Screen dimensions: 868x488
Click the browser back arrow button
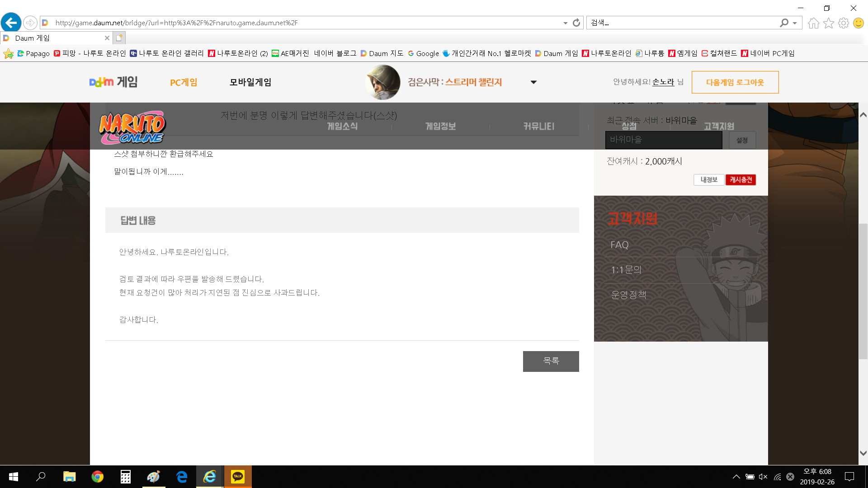click(x=11, y=23)
